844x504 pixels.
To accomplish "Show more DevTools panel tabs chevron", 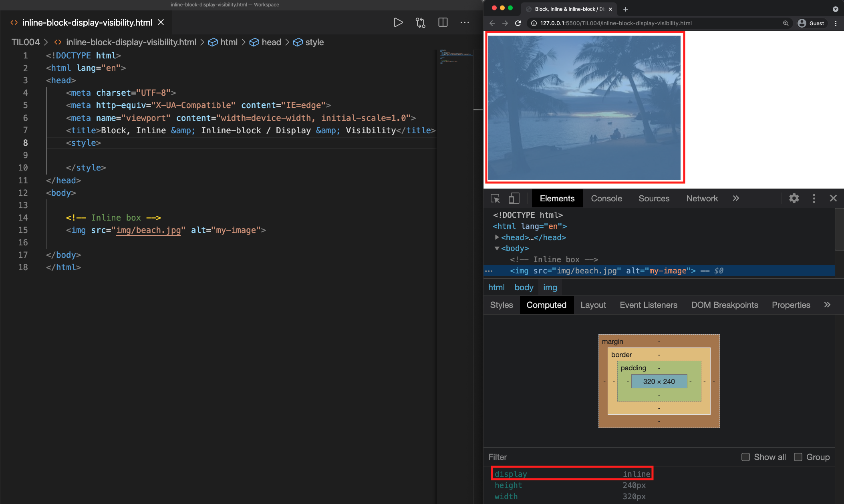I will [736, 199].
